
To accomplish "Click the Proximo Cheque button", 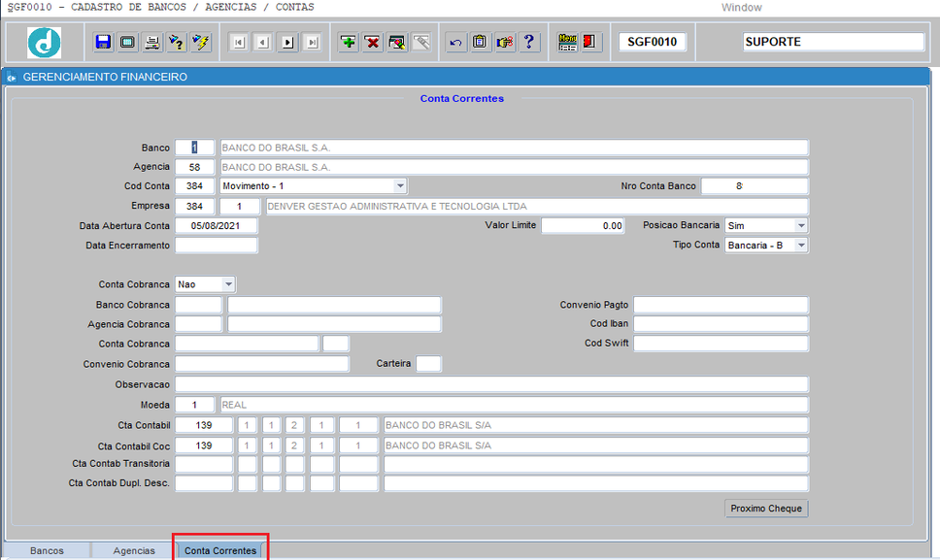I will [x=766, y=509].
